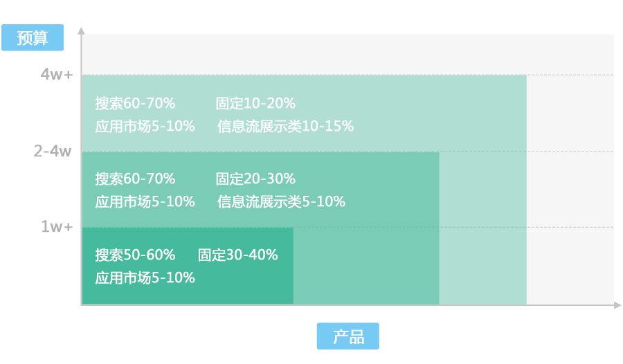
Task: Click 固定30-40% text
Action: click(x=237, y=255)
